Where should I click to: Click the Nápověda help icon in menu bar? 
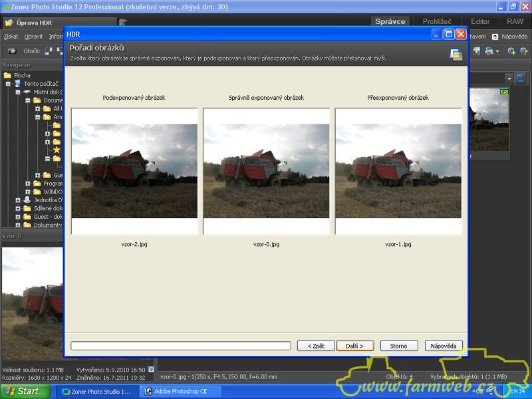(495, 37)
